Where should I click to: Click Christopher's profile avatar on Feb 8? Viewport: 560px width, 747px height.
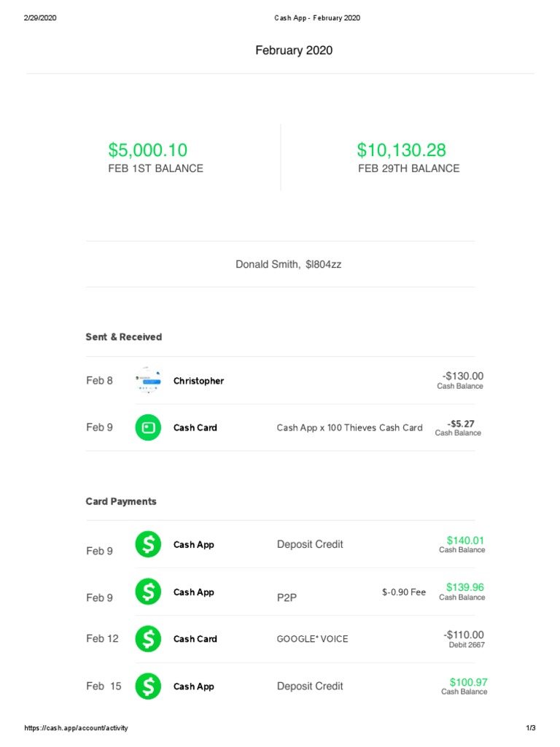click(x=148, y=380)
